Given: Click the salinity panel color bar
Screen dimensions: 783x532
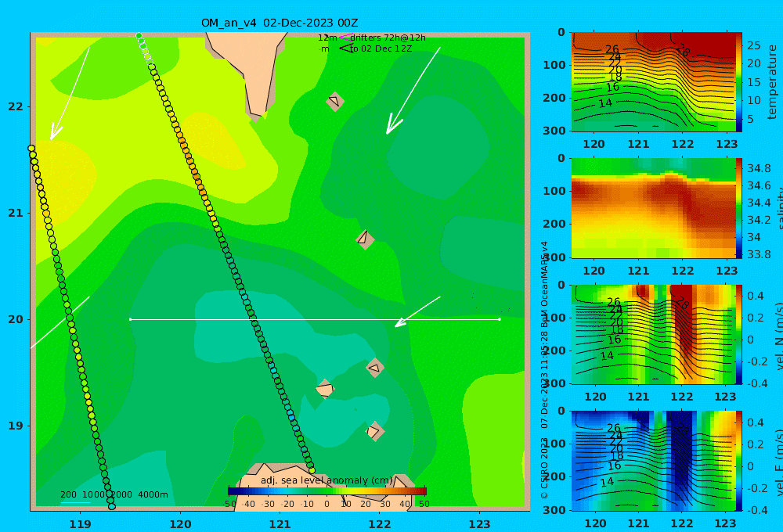Looking at the screenshot, I should pyautogui.click(x=739, y=208).
